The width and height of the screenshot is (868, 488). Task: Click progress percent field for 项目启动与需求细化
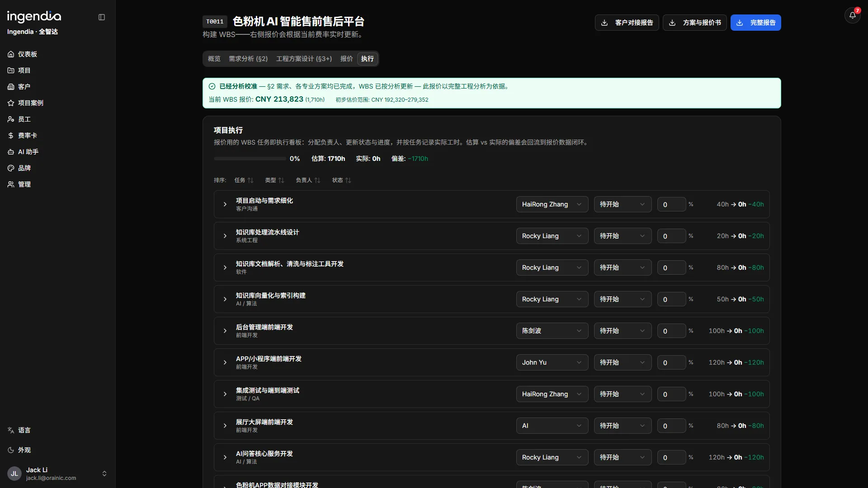tap(671, 204)
